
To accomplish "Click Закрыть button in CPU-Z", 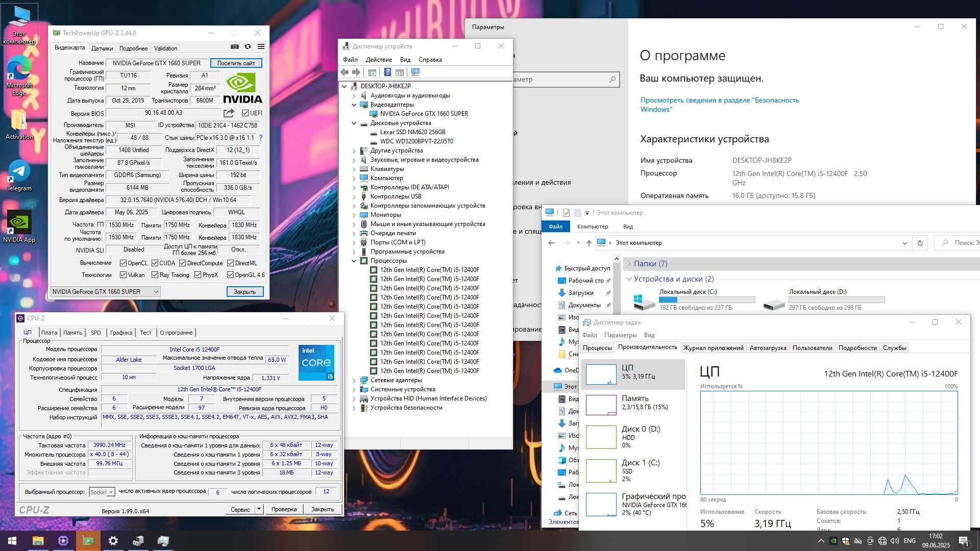I will pos(323,509).
